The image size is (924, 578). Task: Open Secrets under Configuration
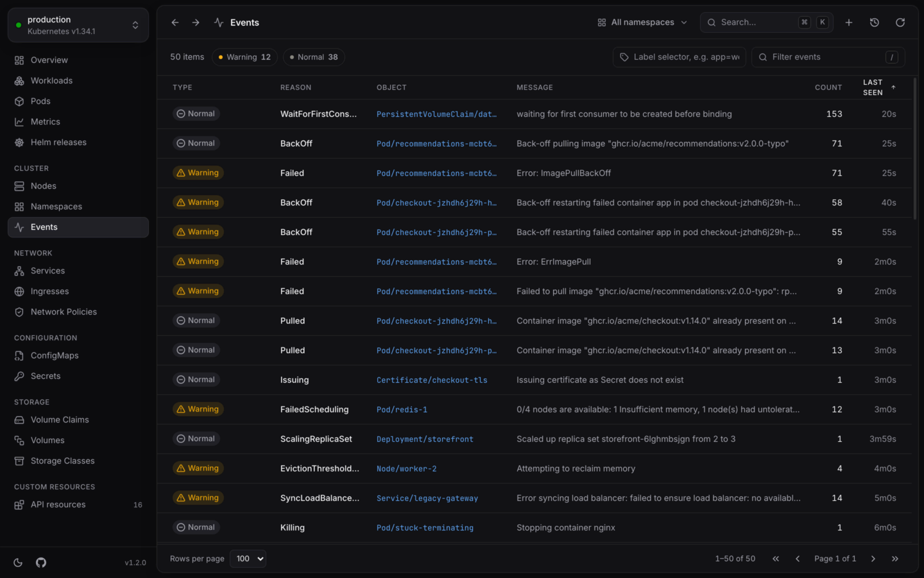[78, 376]
